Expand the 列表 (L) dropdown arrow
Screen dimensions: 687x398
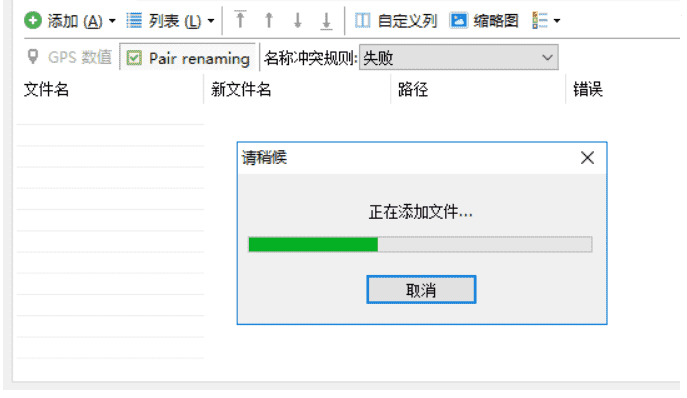(211, 21)
